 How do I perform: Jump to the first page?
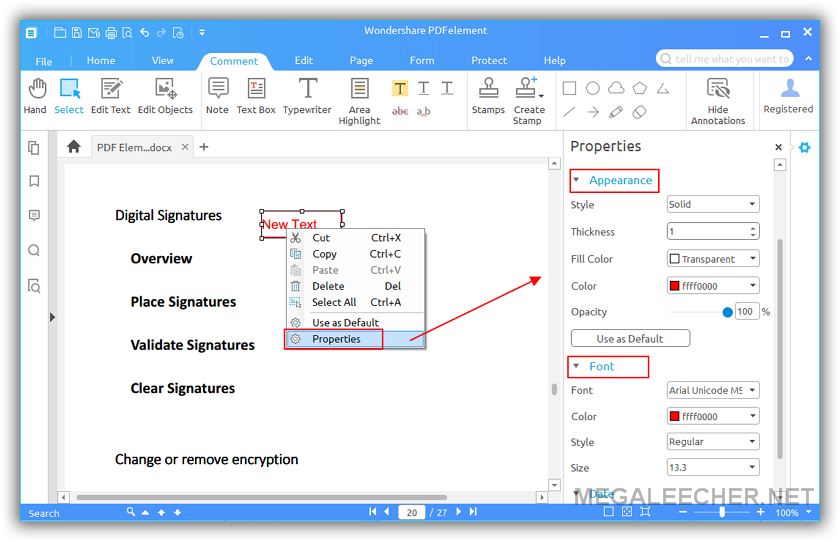click(x=373, y=512)
